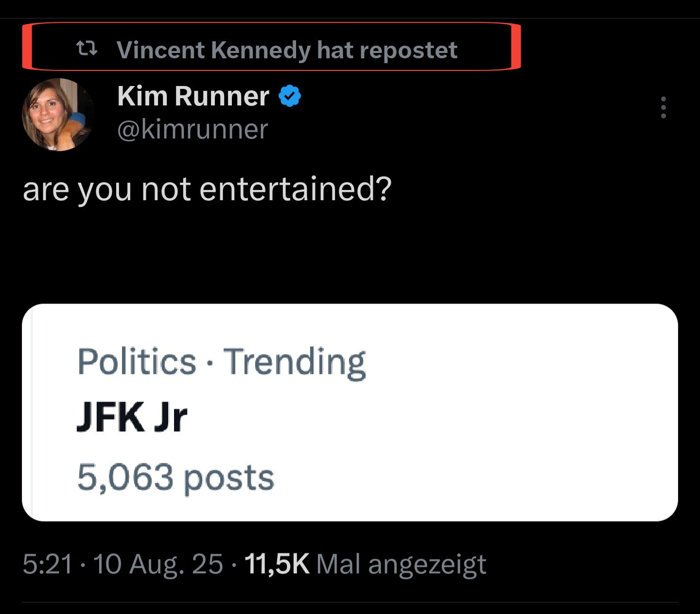The image size is (700, 614).
Task: Click the '10 Aug. 25' post date
Action: (x=157, y=564)
